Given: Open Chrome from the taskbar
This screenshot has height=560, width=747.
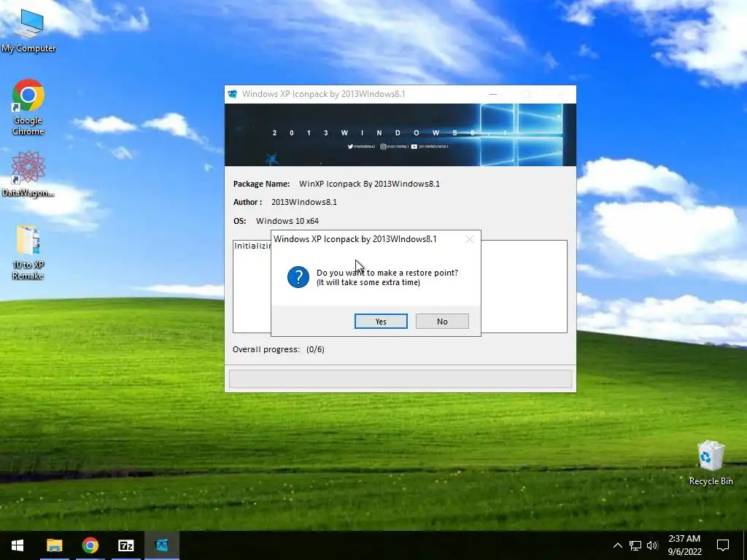Looking at the screenshot, I should [90, 545].
